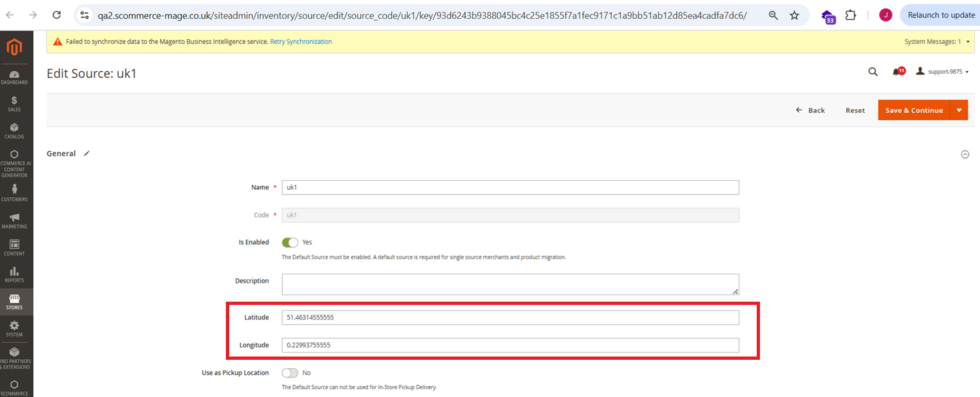This screenshot has width=980, height=397.
Task: Open the notifications bell icon
Action: click(x=897, y=72)
